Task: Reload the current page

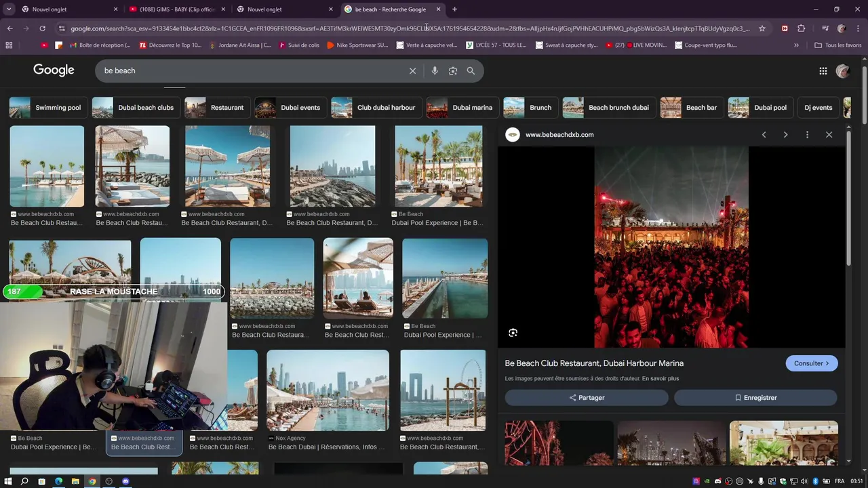Action: click(x=42, y=28)
